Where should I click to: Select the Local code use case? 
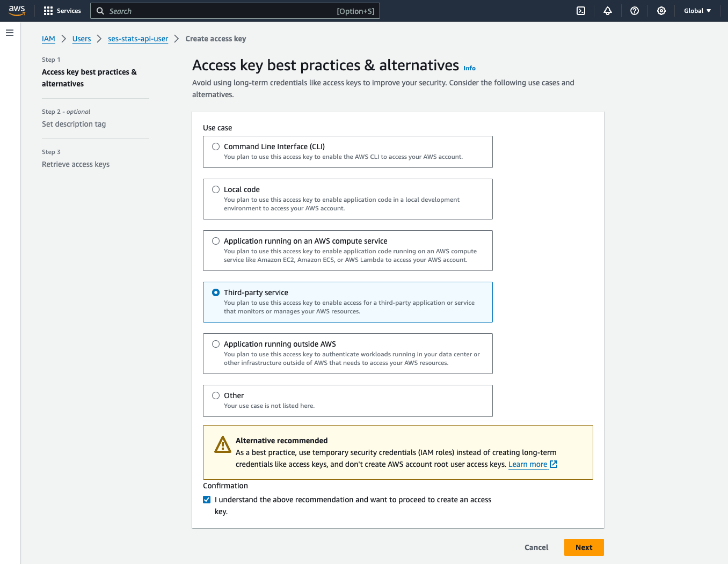click(216, 189)
